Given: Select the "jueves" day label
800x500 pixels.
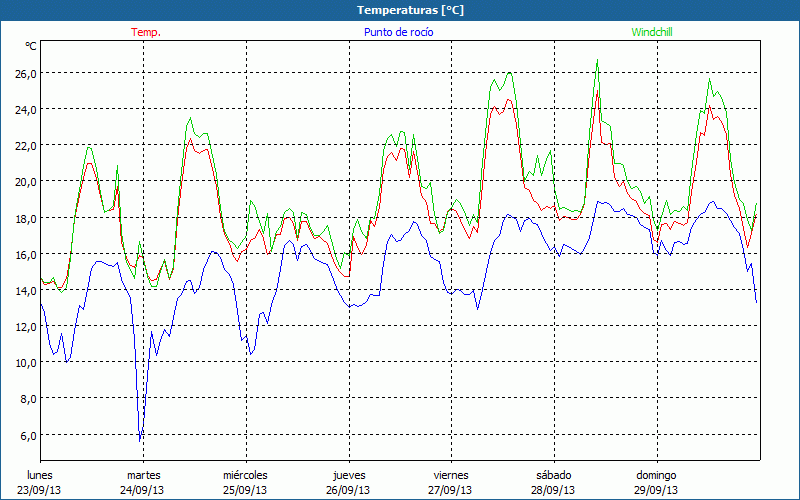Looking at the screenshot, I should [348, 474].
